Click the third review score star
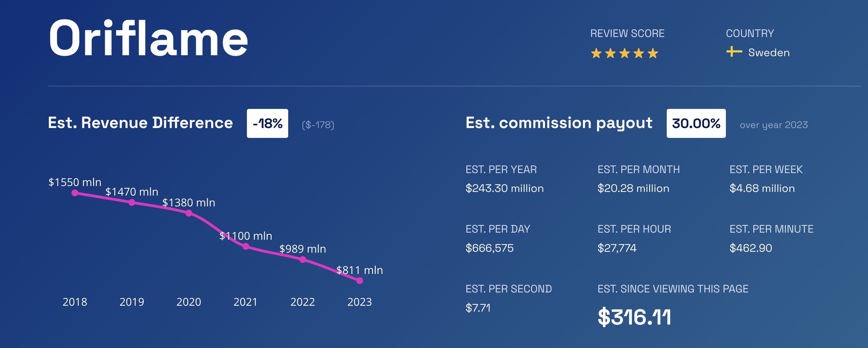Screen dimensions: 868x348 624,53
